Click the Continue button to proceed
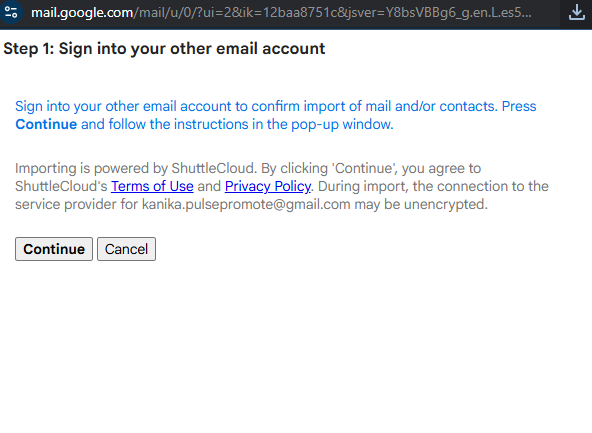592x433 pixels. [x=54, y=249]
